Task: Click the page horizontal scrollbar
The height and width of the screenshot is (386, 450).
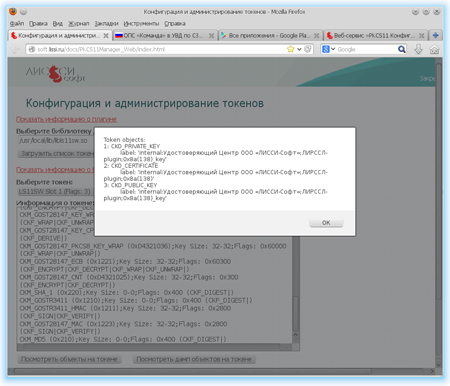Action: click(x=193, y=371)
